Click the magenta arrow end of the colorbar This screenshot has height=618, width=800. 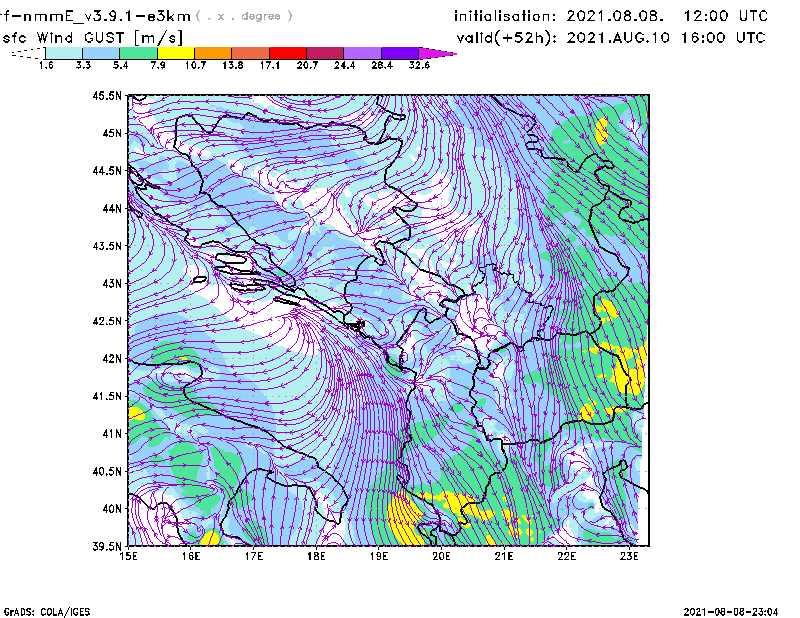pyautogui.click(x=436, y=53)
